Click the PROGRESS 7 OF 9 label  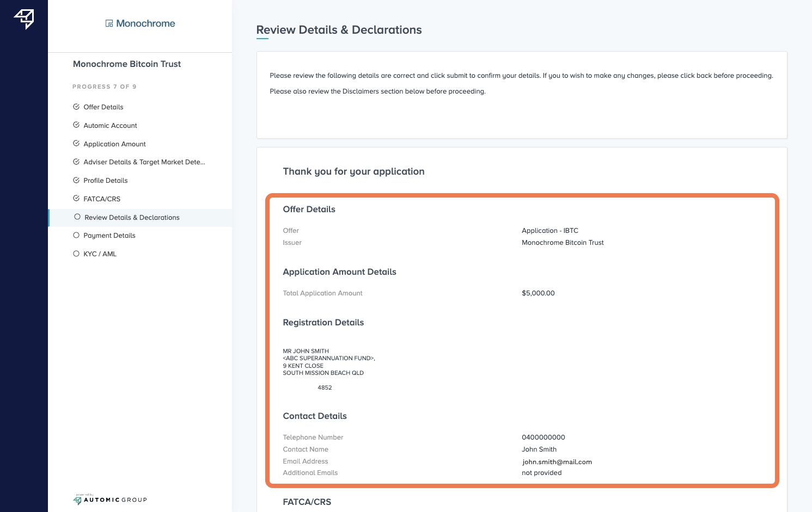(105, 87)
